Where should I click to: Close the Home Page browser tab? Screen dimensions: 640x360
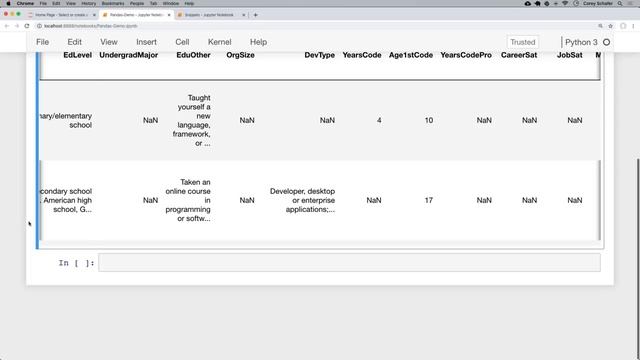pos(94,15)
